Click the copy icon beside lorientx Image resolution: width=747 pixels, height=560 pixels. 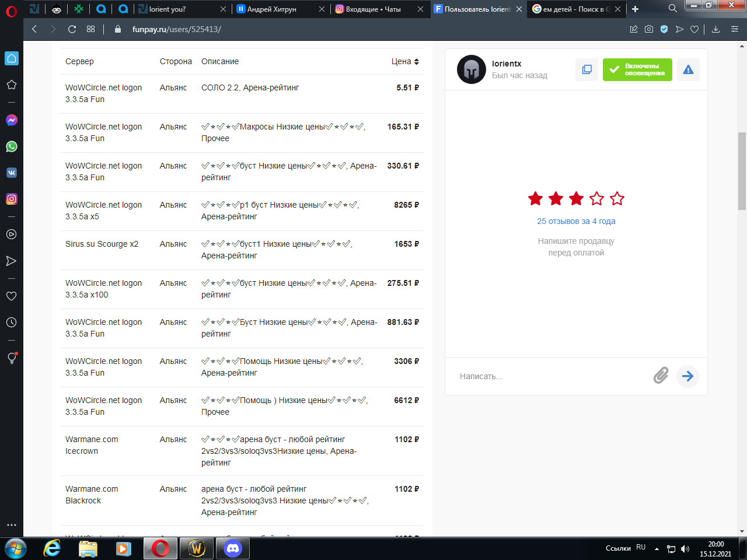tap(587, 70)
